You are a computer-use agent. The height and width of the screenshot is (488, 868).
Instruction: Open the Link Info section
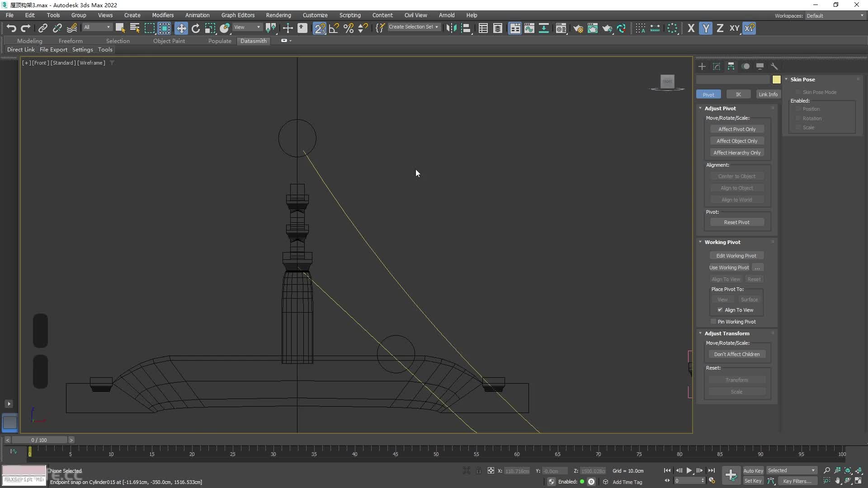pos(768,94)
